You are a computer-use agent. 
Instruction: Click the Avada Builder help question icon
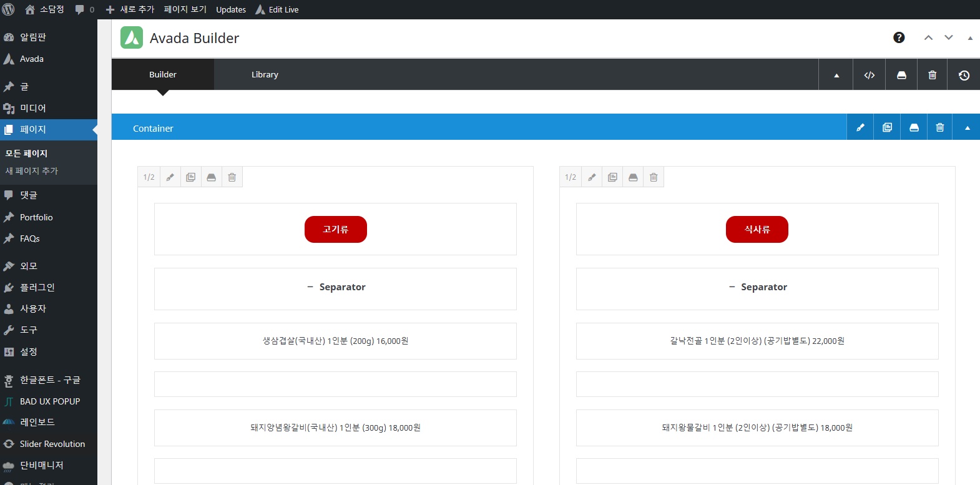click(899, 37)
